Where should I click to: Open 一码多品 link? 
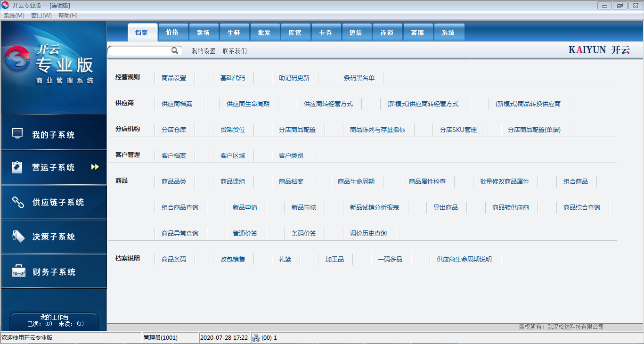[390, 259]
